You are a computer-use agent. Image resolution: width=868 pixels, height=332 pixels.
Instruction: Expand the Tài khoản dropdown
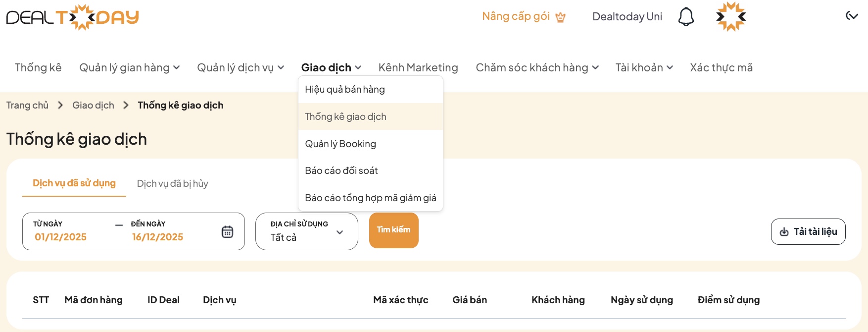pyautogui.click(x=644, y=67)
